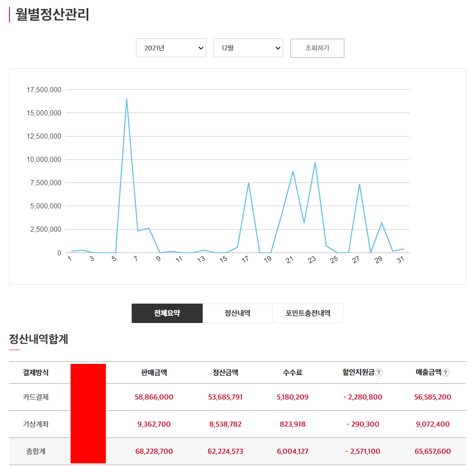Open the 2021년 year dropdown

(x=171, y=48)
